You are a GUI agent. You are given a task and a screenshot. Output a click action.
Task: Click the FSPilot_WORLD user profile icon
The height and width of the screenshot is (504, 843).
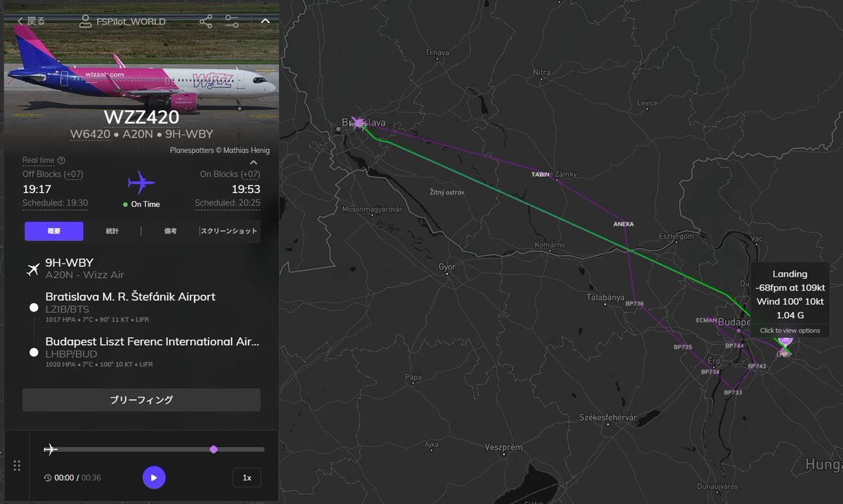tap(86, 22)
